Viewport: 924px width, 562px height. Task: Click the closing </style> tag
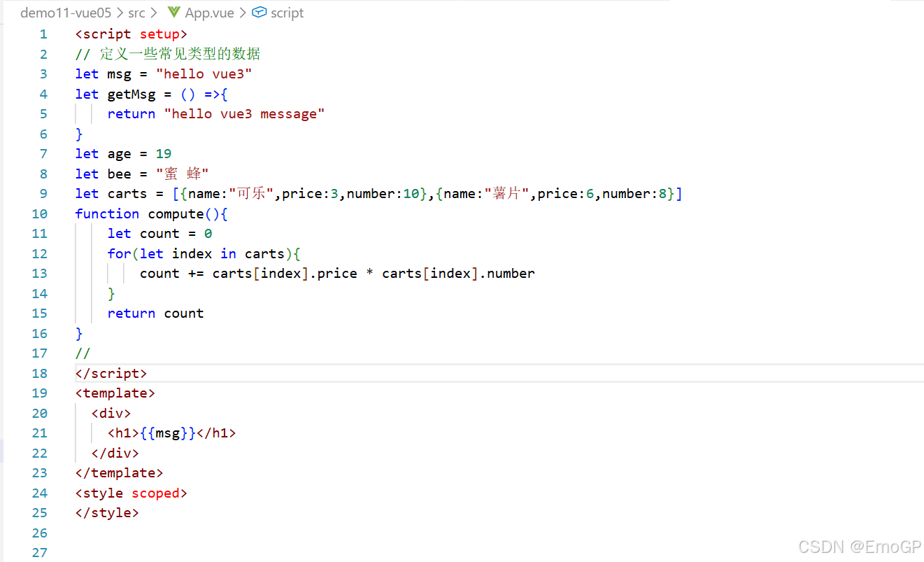[x=107, y=513]
